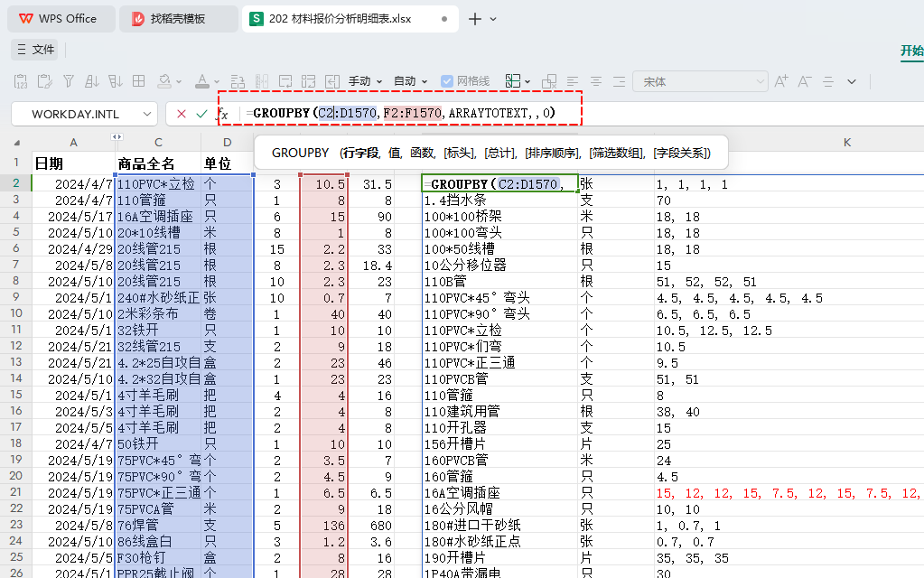Image resolution: width=924 pixels, height=578 pixels.
Task: Click the 函数 argument in GROUPBY tooltip
Action: coord(422,154)
